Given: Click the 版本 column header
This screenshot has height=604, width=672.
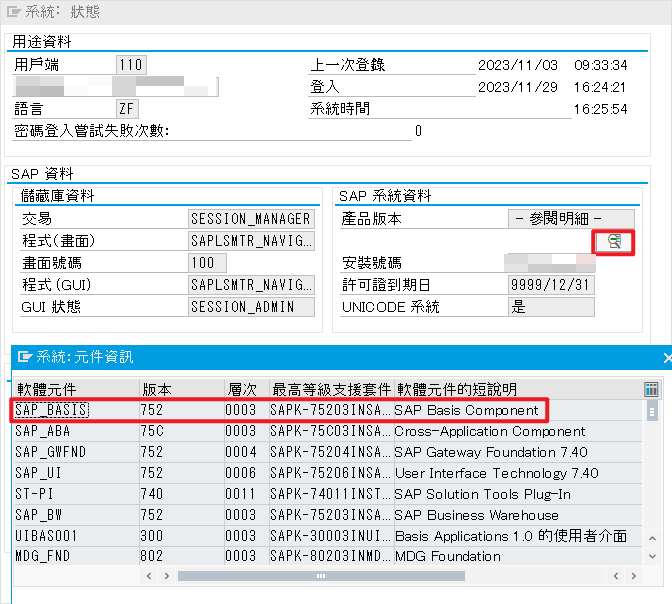Looking at the screenshot, I should [182, 389].
